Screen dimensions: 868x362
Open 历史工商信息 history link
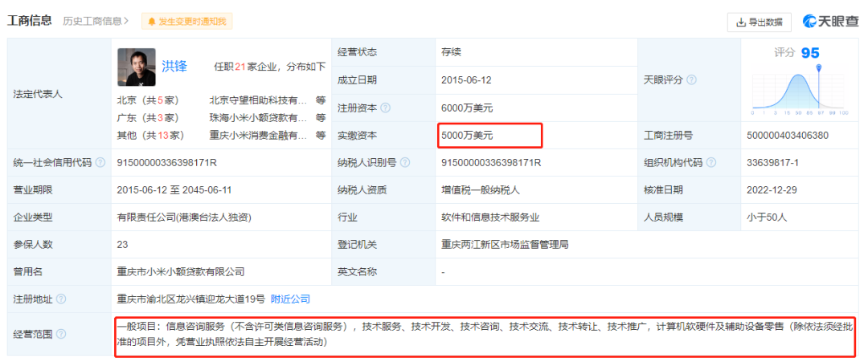(95, 22)
